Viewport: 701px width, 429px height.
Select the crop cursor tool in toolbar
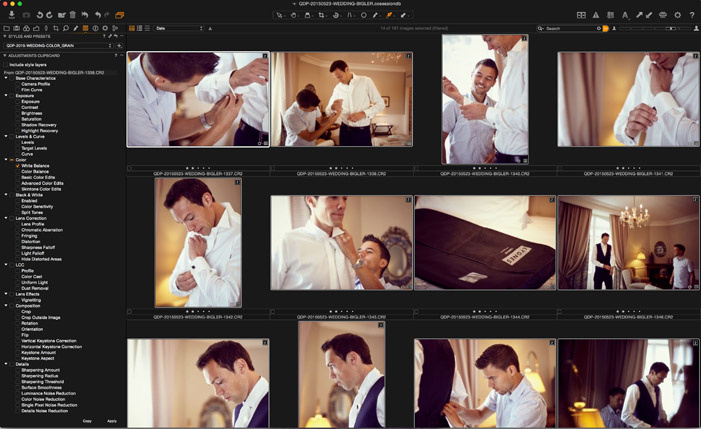click(x=321, y=15)
